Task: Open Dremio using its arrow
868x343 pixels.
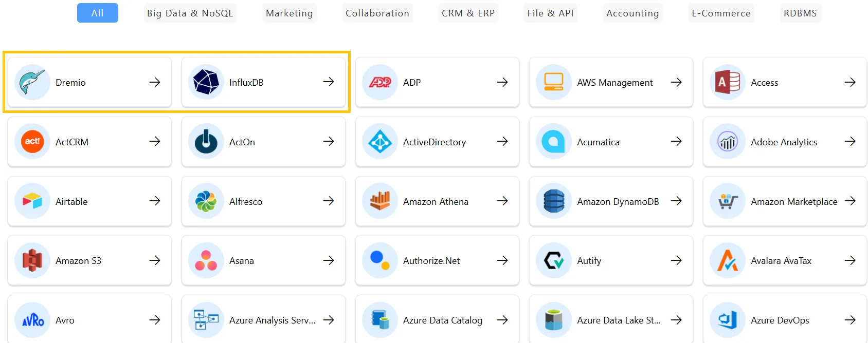Action: [x=155, y=82]
